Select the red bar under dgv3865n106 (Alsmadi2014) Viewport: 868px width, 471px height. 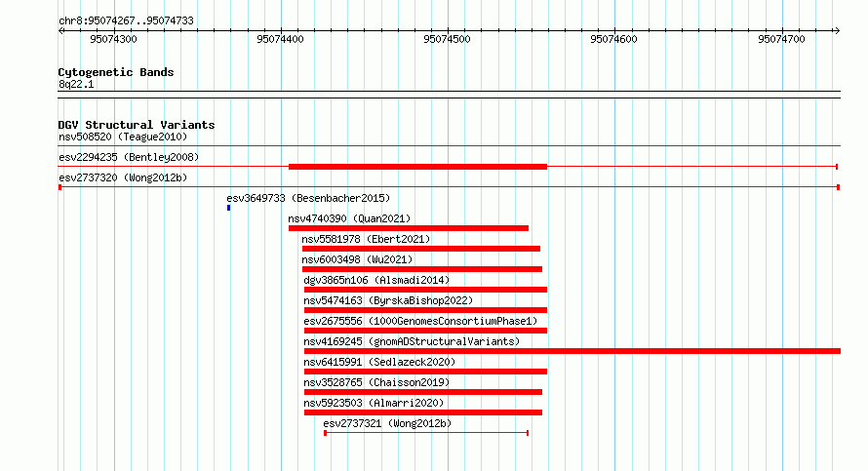click(x=425, y=290)
